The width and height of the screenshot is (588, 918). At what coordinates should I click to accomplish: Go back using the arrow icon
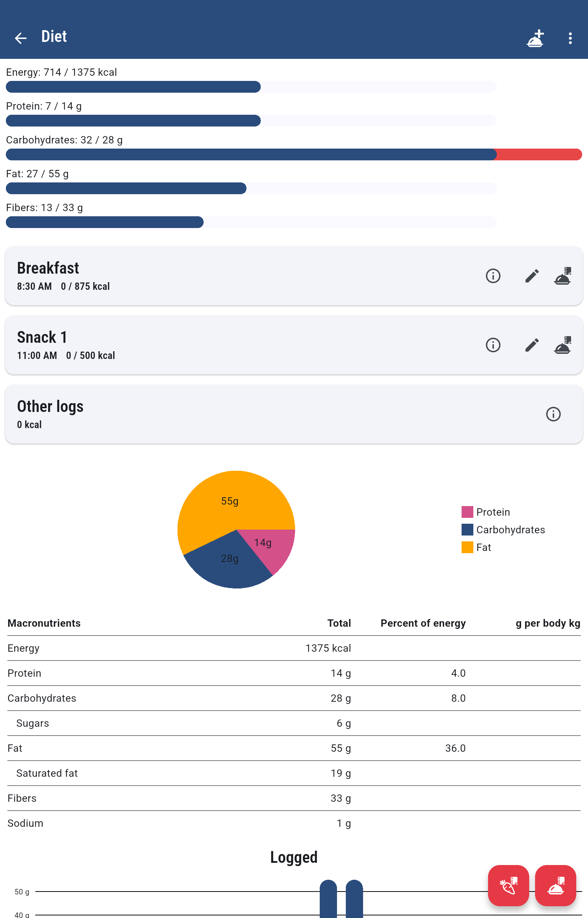(21, 38)
